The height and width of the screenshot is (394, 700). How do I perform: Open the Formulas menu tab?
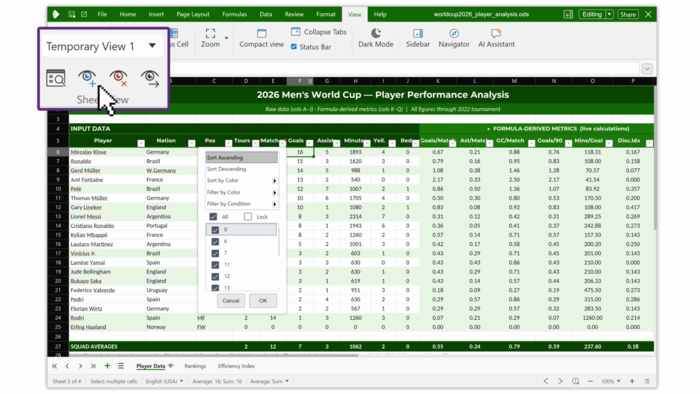(234, 14)
